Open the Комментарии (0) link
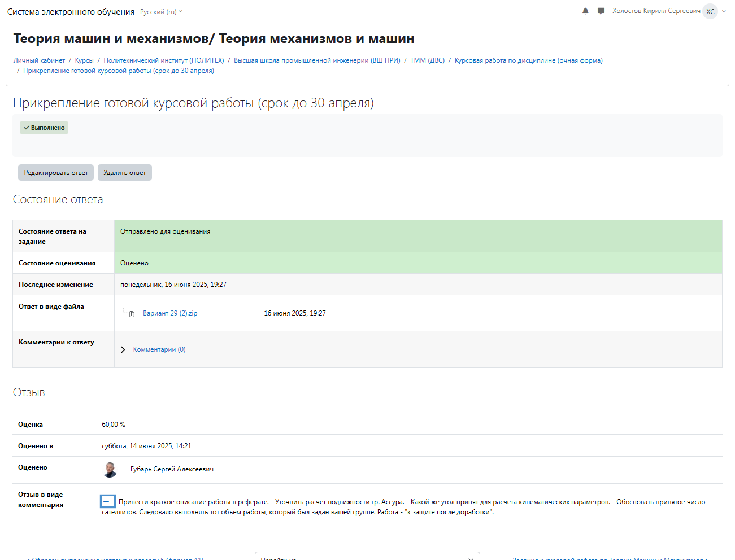Viewport: 735px width, 560px height. point(159,349)
